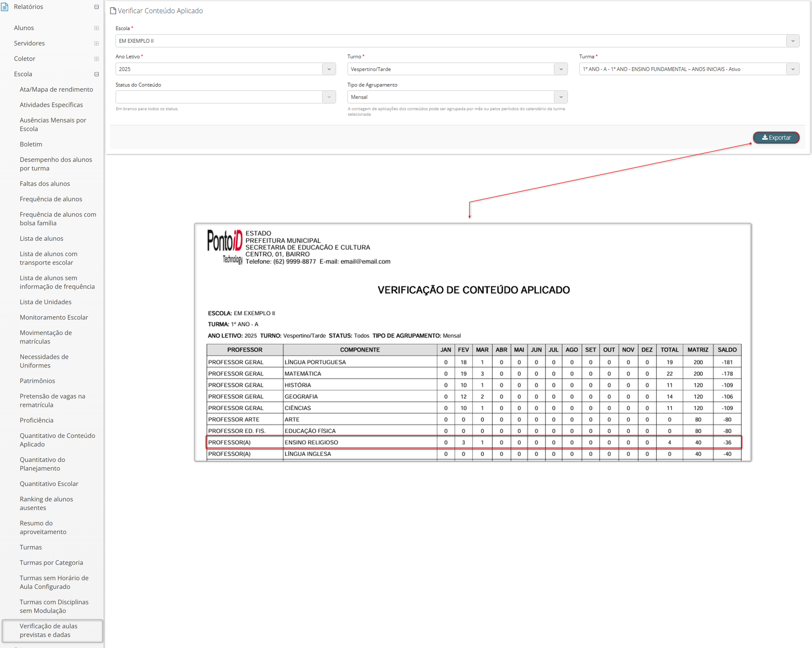
Task: Open the Turno dropdown
Action: click(561, 69)
